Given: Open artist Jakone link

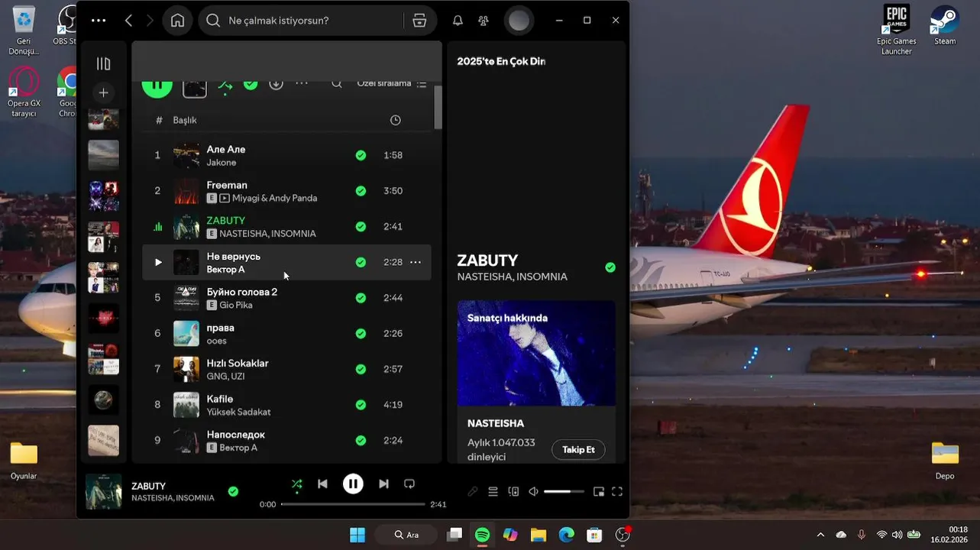Looking at the screenshot, I should coord(222,163).
